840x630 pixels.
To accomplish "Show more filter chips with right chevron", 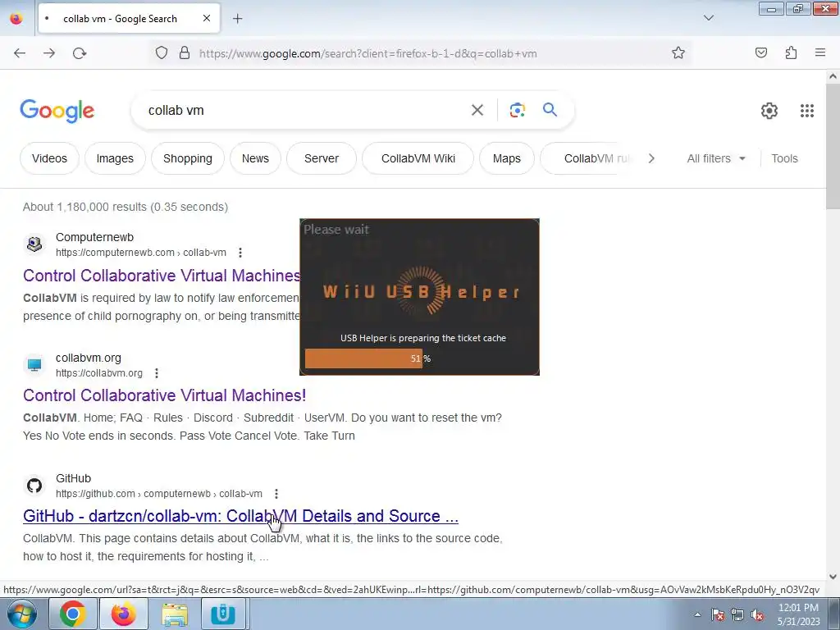I will click(x=651, y=158).
